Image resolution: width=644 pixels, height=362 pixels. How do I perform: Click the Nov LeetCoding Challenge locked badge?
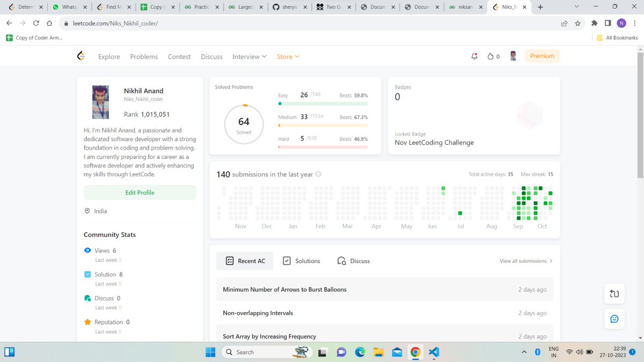434,143
